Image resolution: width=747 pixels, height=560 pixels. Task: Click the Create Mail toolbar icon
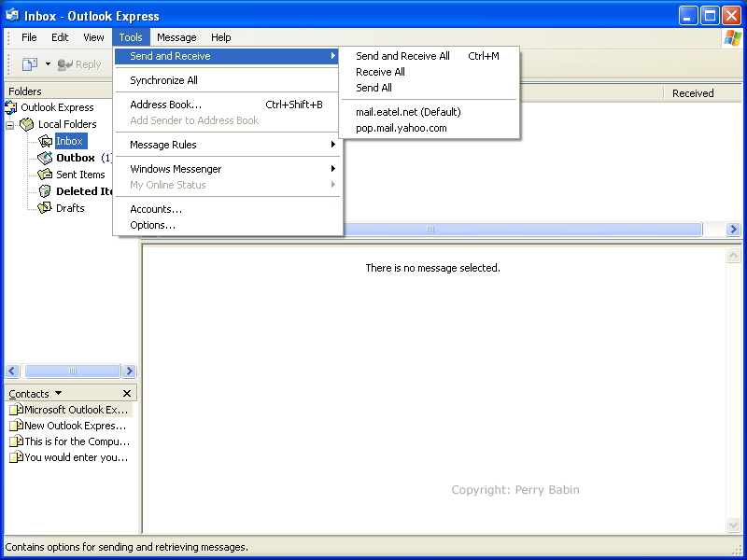click(29, 64)
